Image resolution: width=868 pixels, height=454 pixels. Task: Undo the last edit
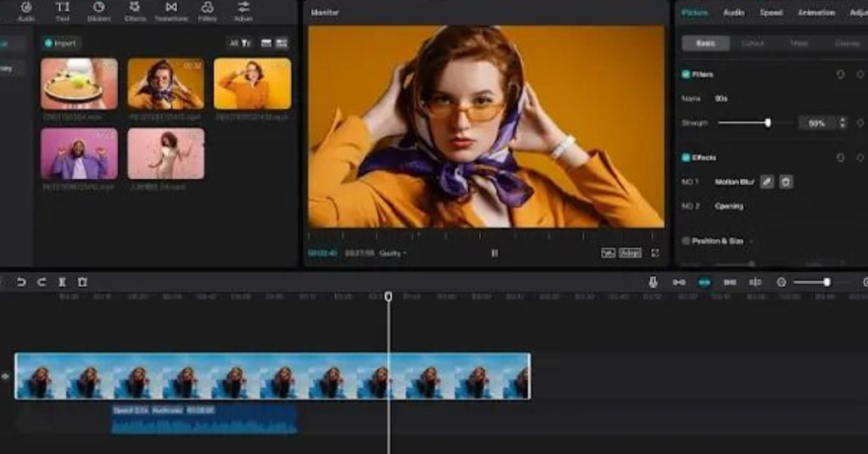[21, 282]
